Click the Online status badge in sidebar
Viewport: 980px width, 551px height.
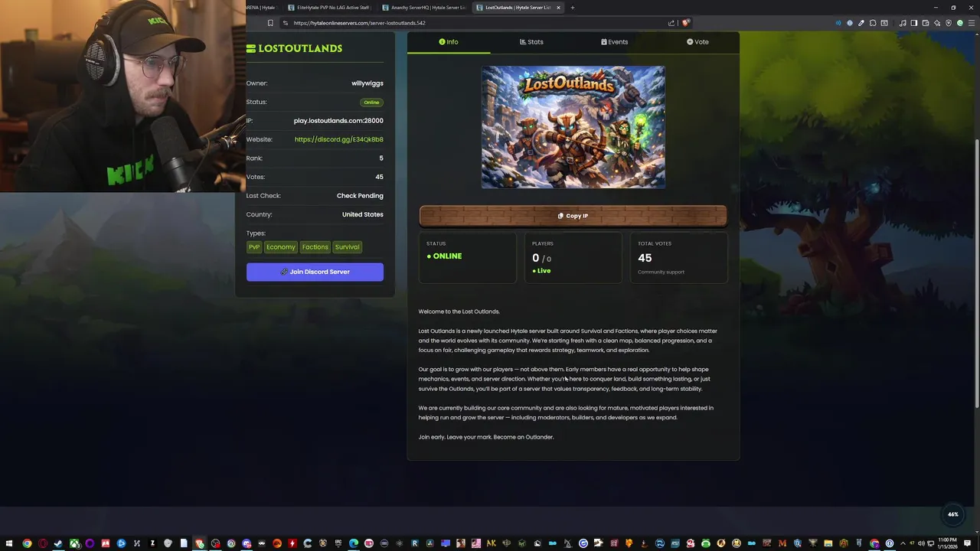371,103
